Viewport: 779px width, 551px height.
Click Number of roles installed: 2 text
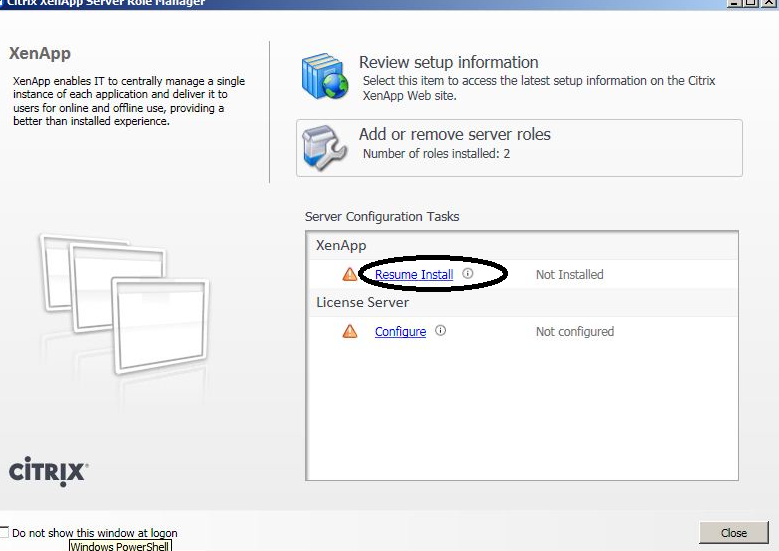[x=436, y=154]
